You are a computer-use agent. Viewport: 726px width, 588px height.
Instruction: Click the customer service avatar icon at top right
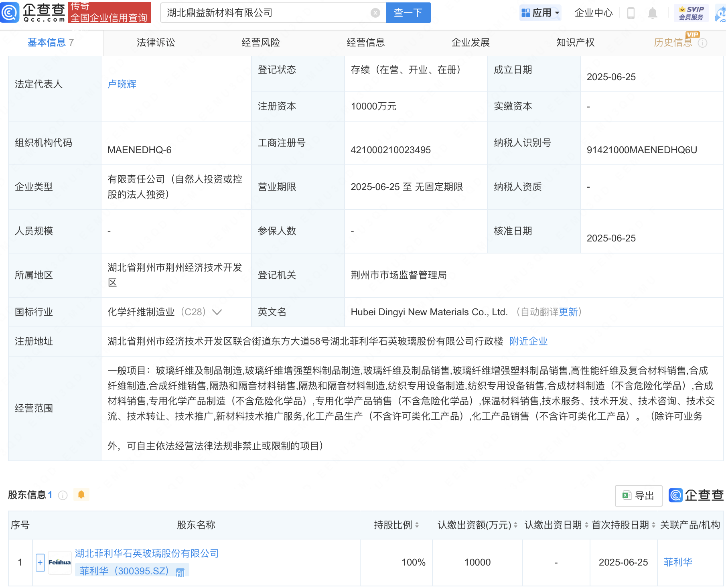click(721, 14)
